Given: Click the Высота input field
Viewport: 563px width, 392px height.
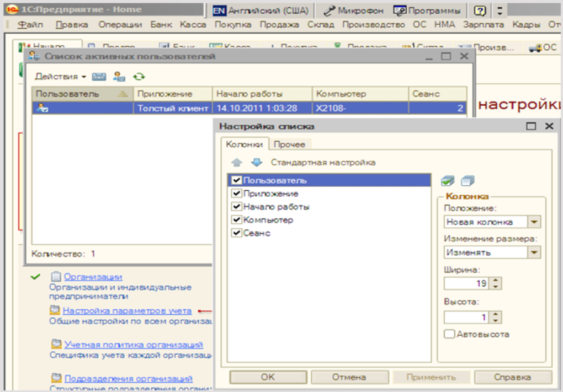Looking at the screenshot, I should 466,317.
